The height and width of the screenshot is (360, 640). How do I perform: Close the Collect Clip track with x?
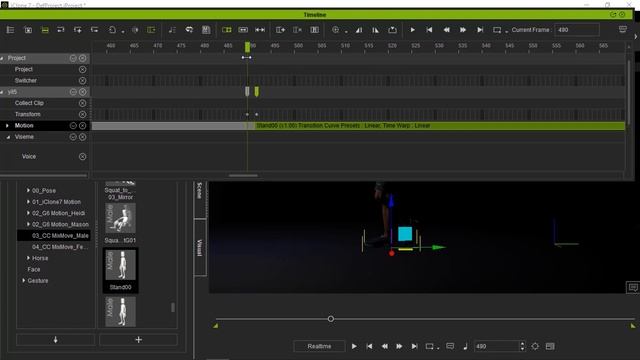coord(82,103)
